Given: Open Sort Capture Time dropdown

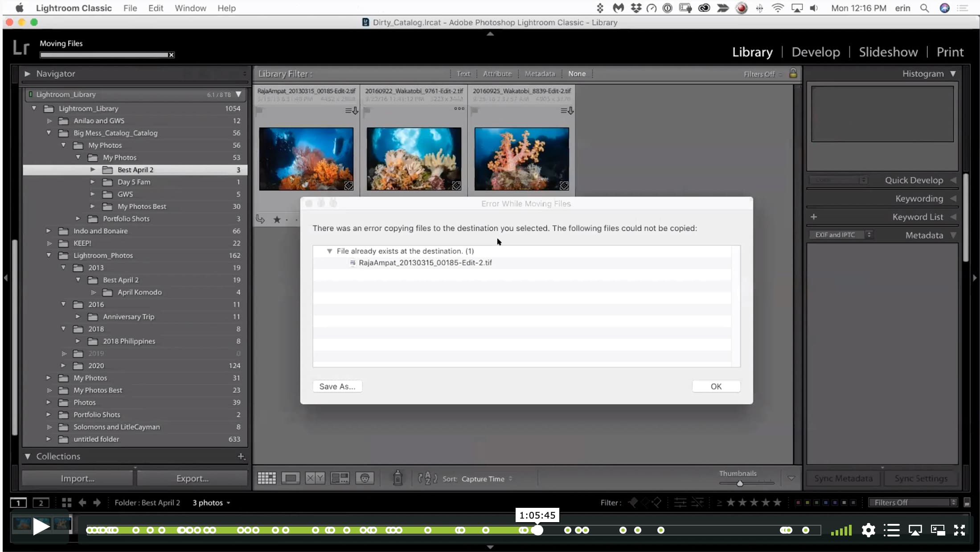Looking at the screenshot, I should tap(487, 479).
